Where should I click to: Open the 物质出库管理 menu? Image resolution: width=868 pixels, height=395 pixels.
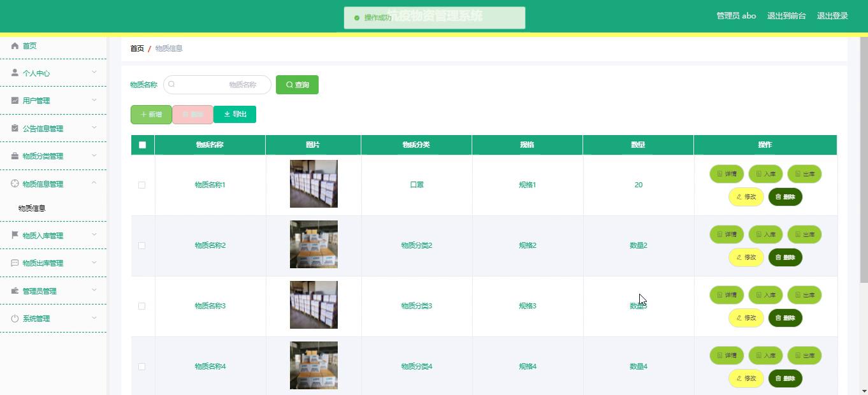[43, 263]
